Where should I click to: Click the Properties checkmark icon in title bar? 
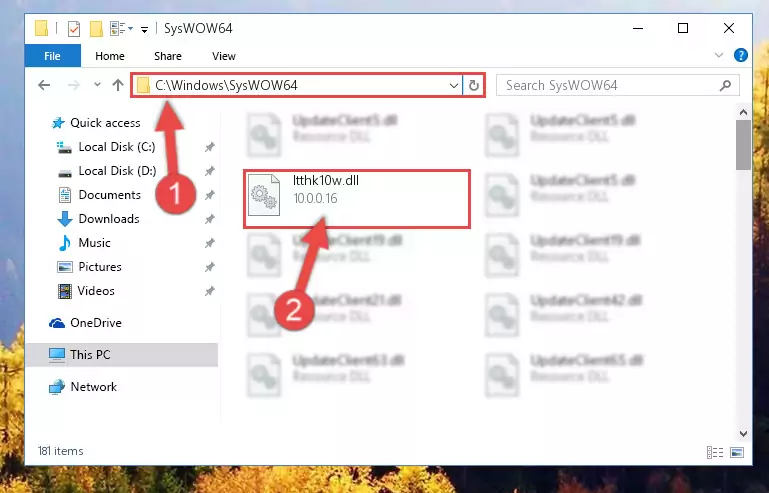(74, 29)
